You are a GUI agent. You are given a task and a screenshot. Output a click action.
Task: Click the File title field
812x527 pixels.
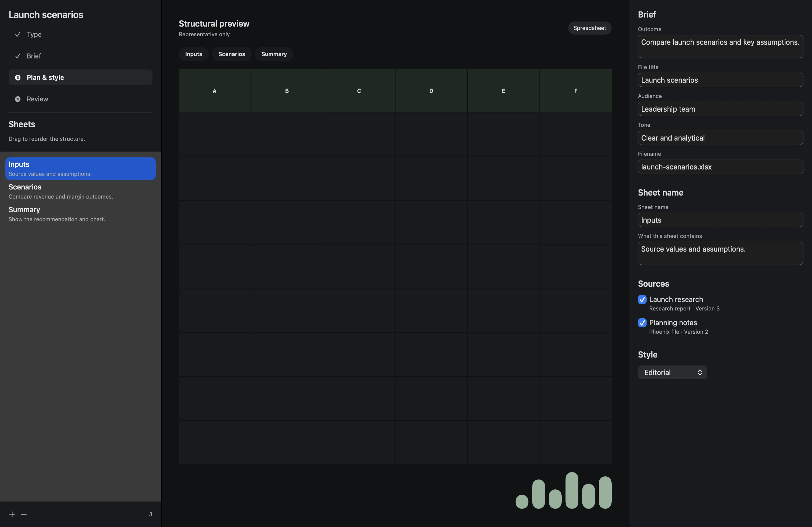(x=720, y=80)
